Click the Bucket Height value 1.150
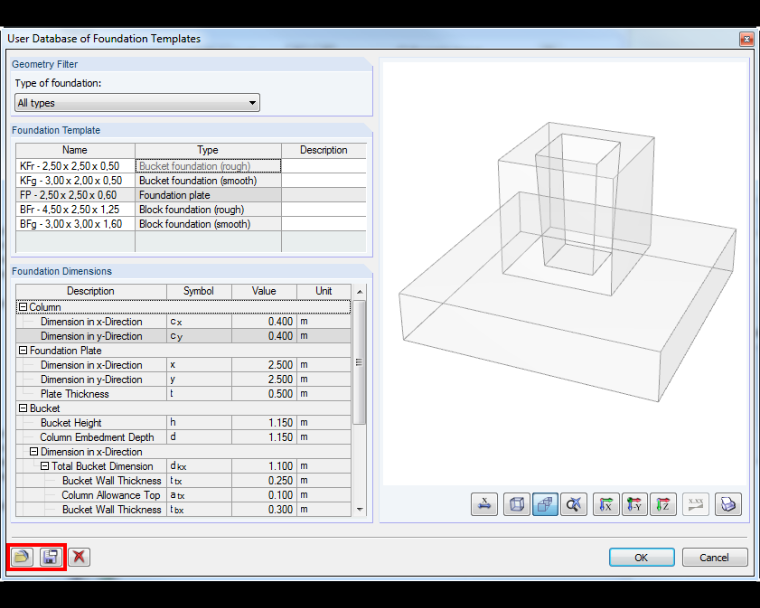Screen dimensions: 760x608 click(264, 423)
